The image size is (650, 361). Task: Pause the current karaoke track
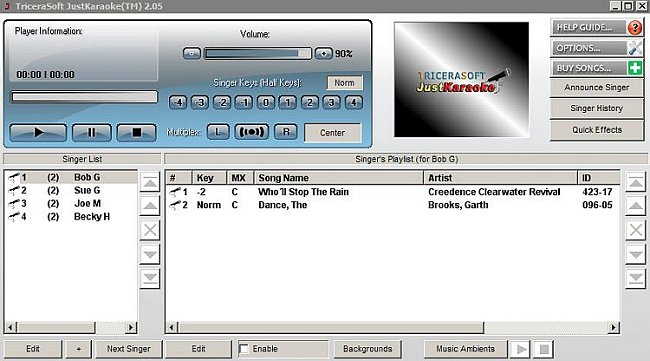pos(92,133)
